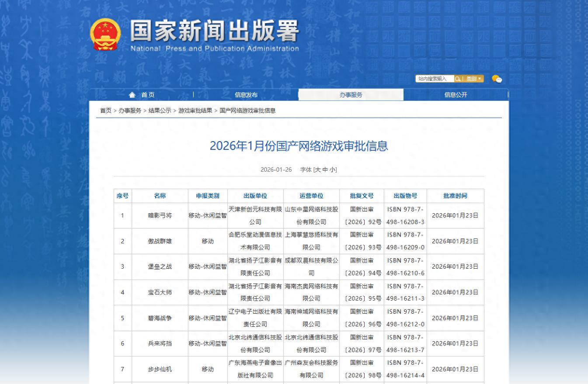
Task: Select 大 to enlarge the font size
Action: (x=318, y=170)
